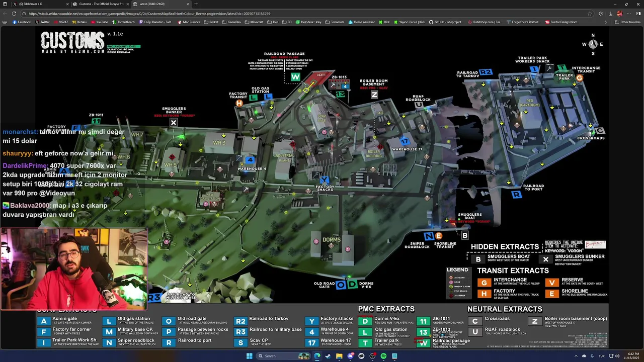The width and height of the screenshot is (644, 362).
Task: Open the Helpdesk - loky bookmark
Action: pyautogui.click(x=308, y=22)
